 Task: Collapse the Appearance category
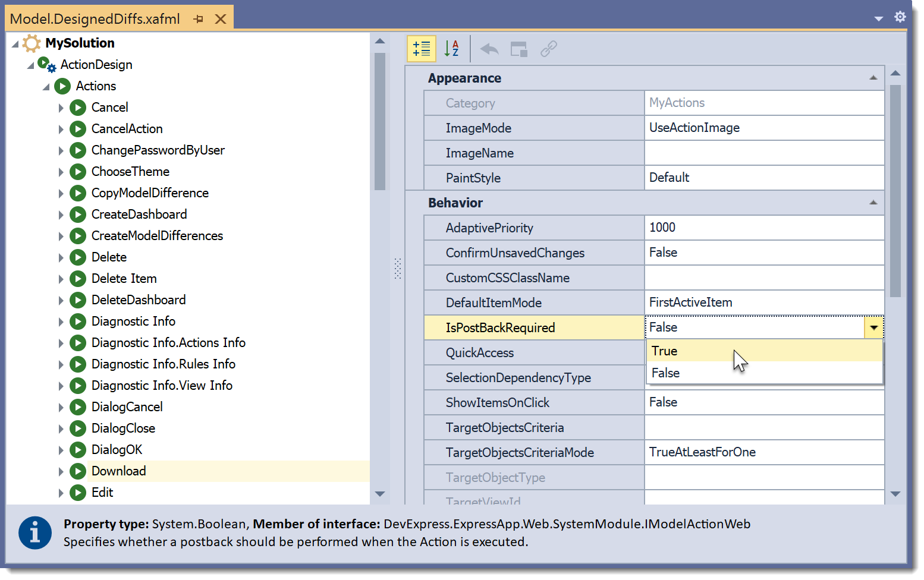pyautogui.click(x=873, y=78)
